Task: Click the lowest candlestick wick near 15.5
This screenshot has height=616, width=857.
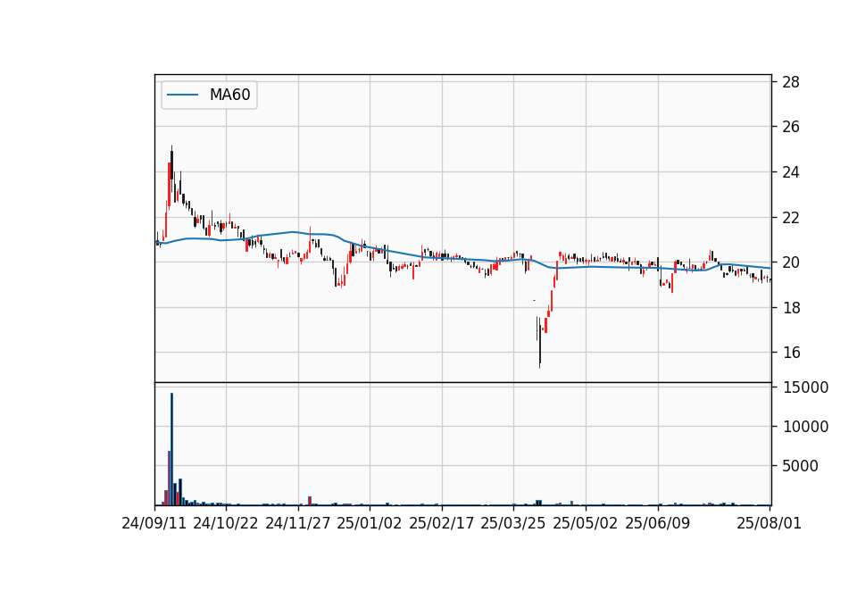Action: [539, 342]
